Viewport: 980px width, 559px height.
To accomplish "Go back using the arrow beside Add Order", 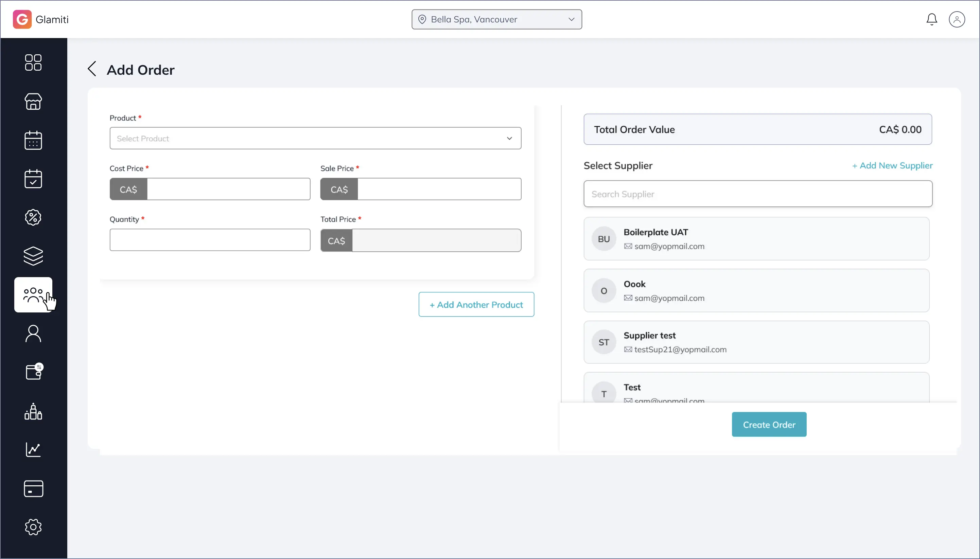I will pyautogui.click(x=92, y=69).
